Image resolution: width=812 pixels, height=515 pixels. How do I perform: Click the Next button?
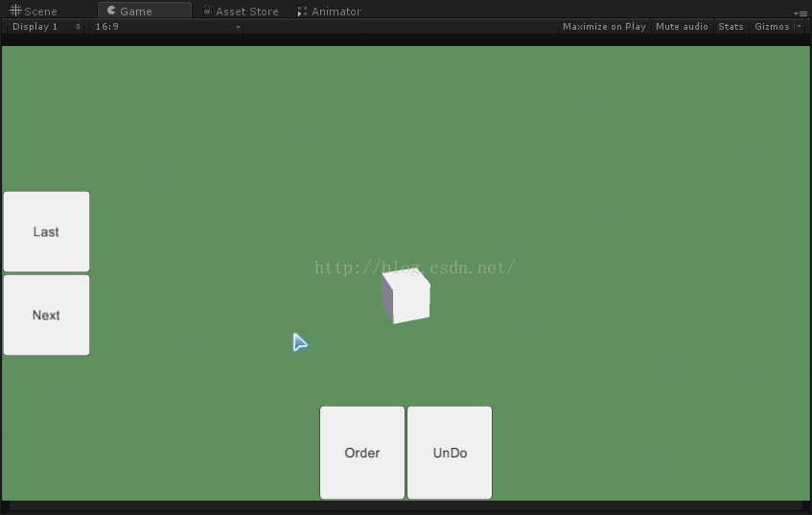point(47,315)
